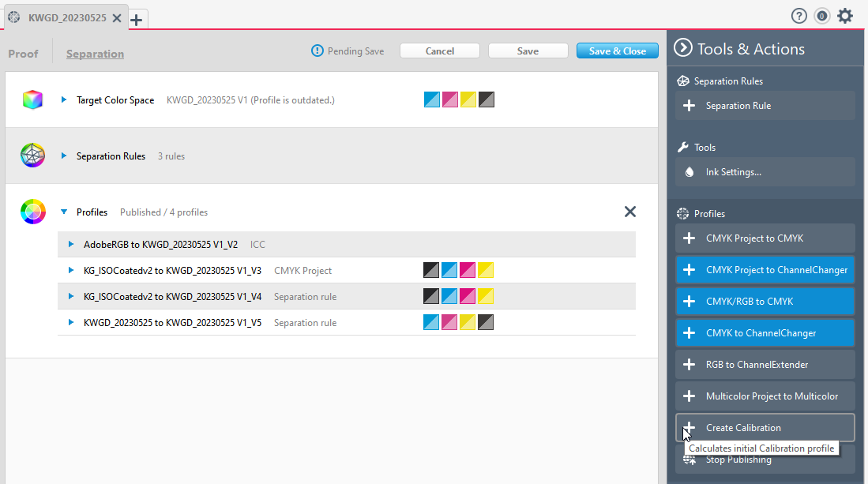The image size is (868, 484).
Task: Open the settings gear icon
Action: (x=845, y=15)
